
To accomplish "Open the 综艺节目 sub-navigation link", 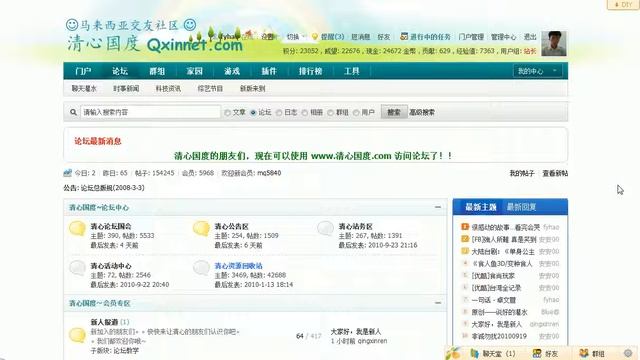I will click(x=210, y=89).
